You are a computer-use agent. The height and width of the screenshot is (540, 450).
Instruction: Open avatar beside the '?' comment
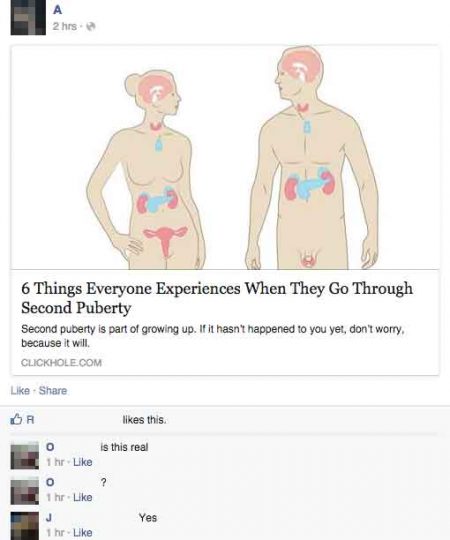pos(24,490)
